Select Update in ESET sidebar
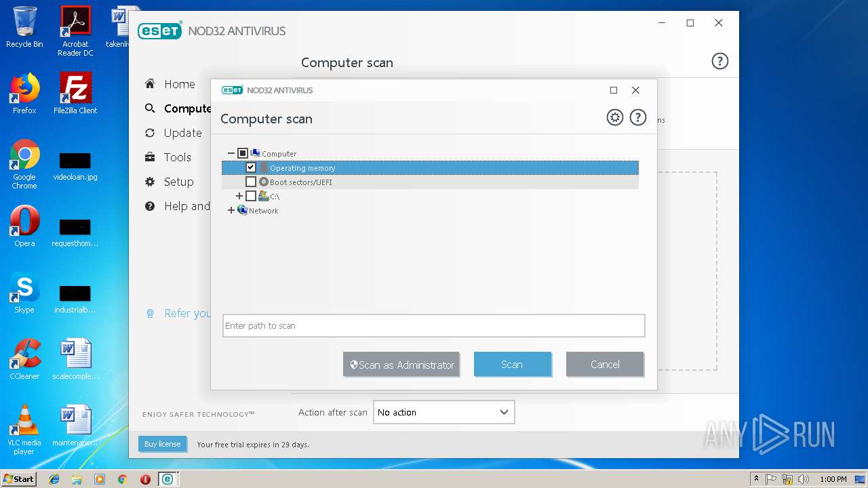 coord(182,133)
